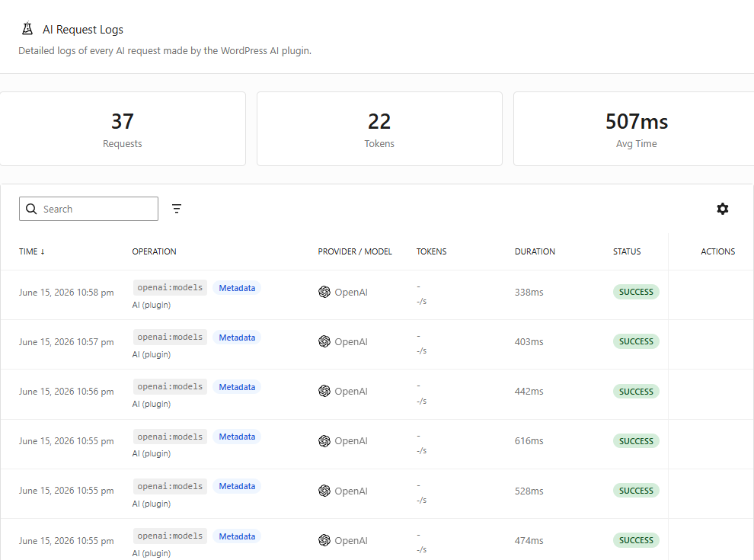Open Metadata tag in the 10:58 pm row

(237, 288)
